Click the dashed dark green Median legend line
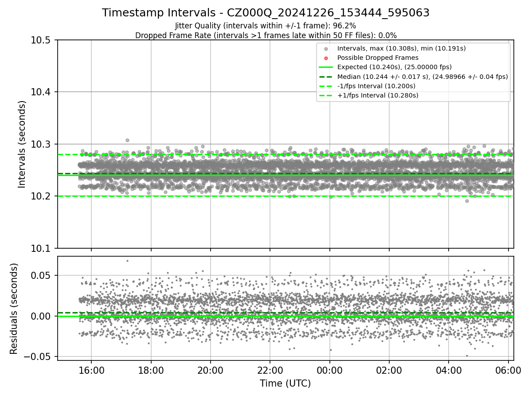This screenshot has height=399, width=532. pos(326,77)
